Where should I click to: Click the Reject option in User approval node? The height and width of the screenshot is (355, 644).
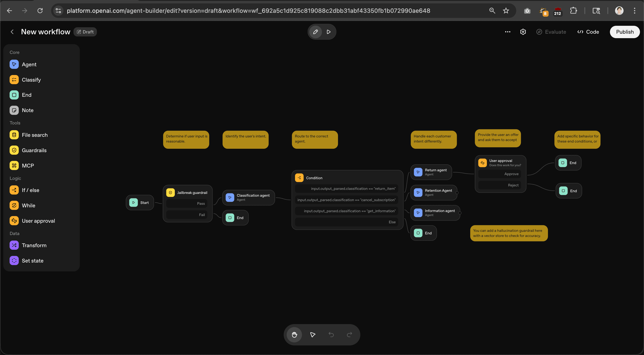point(500,185)
